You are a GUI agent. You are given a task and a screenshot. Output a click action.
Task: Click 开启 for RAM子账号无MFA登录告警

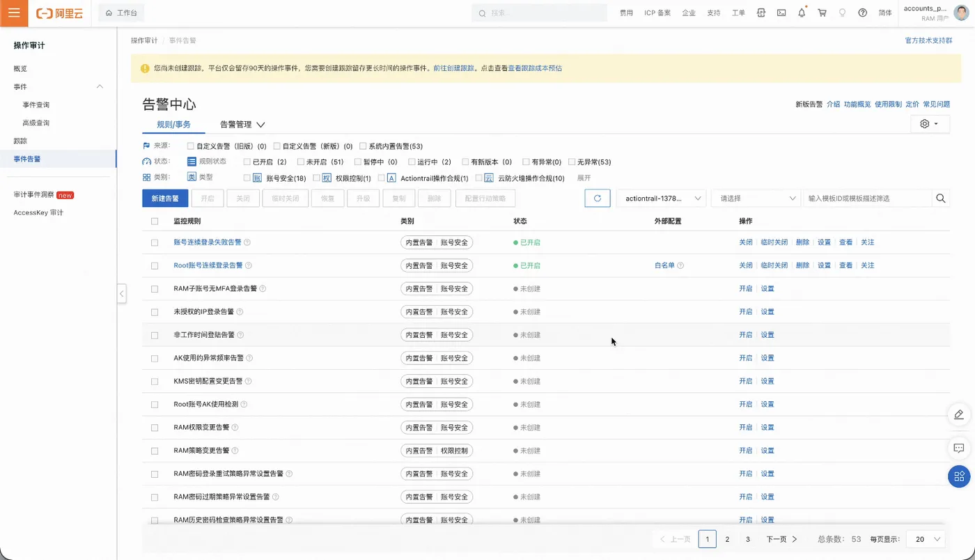point(745,288)
